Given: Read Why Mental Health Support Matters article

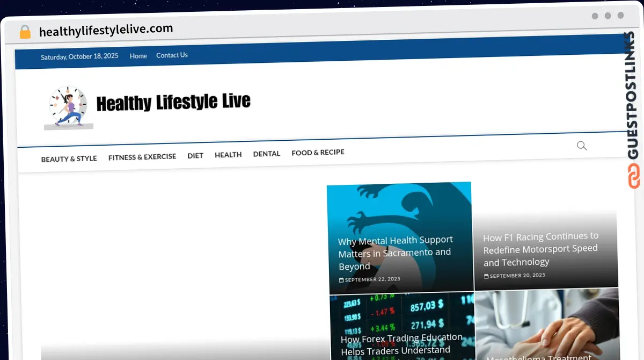Looking at the screenshot, I should click(396, 253).
